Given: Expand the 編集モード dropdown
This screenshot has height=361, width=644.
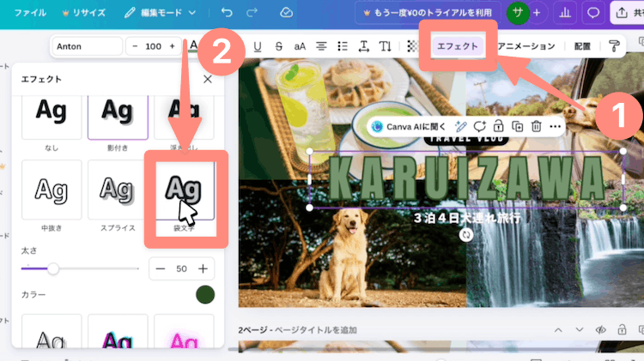Looking at the screenshot, I should (x=161, y=13).
